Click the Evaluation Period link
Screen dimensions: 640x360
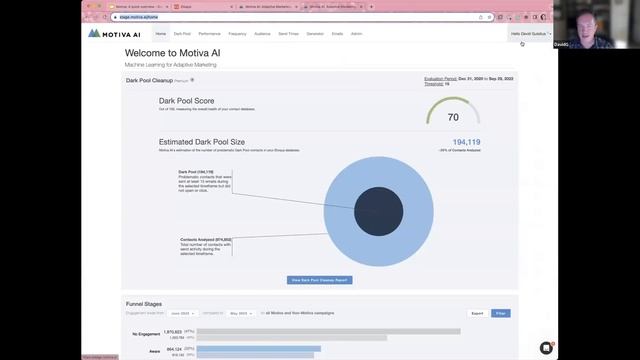tap(440, 79)
